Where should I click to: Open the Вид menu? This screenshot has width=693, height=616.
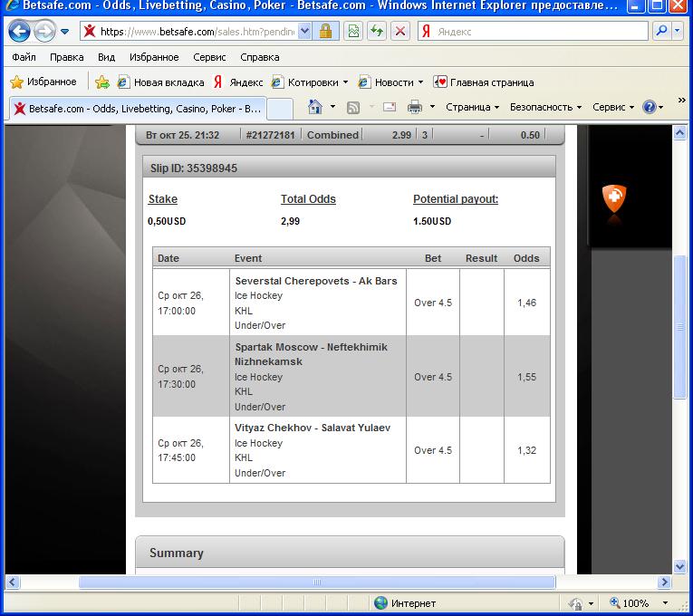106,57
